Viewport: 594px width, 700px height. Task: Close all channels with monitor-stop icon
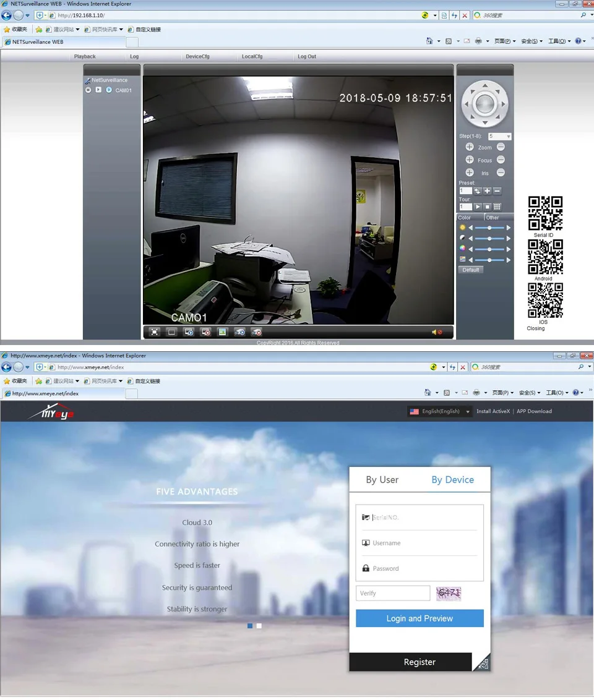tap(206, 332)
